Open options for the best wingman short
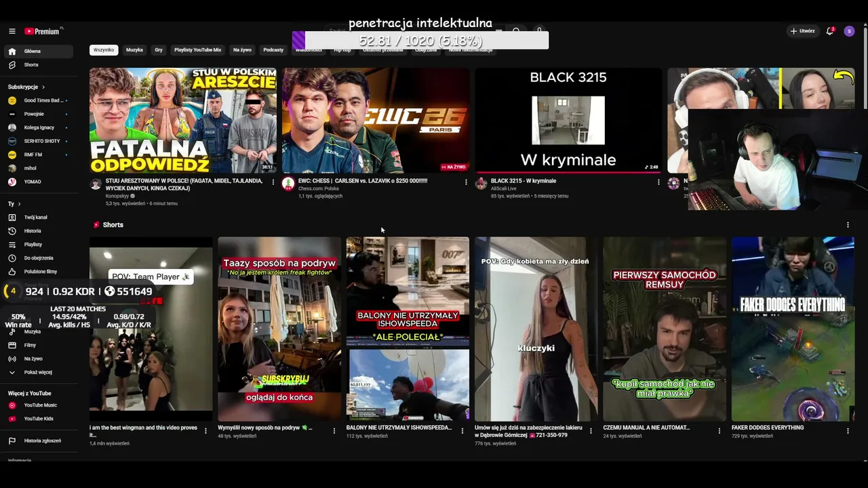This screenshot has height=488, width=868. coord(205,430)
